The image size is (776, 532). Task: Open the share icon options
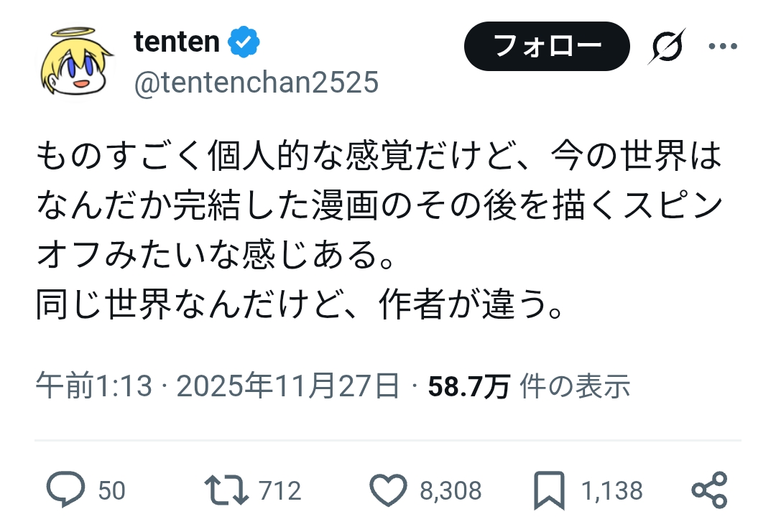coord(710,490)
